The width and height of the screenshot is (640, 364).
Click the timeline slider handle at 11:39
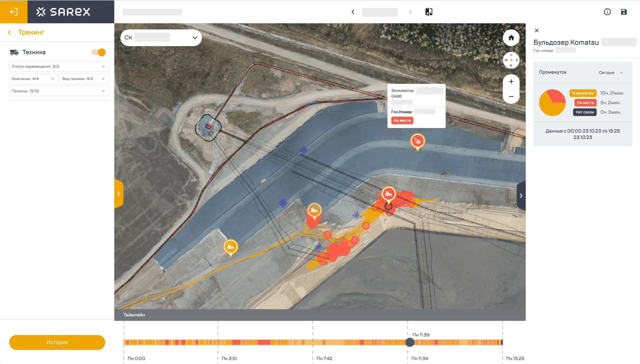click(410, 342)
